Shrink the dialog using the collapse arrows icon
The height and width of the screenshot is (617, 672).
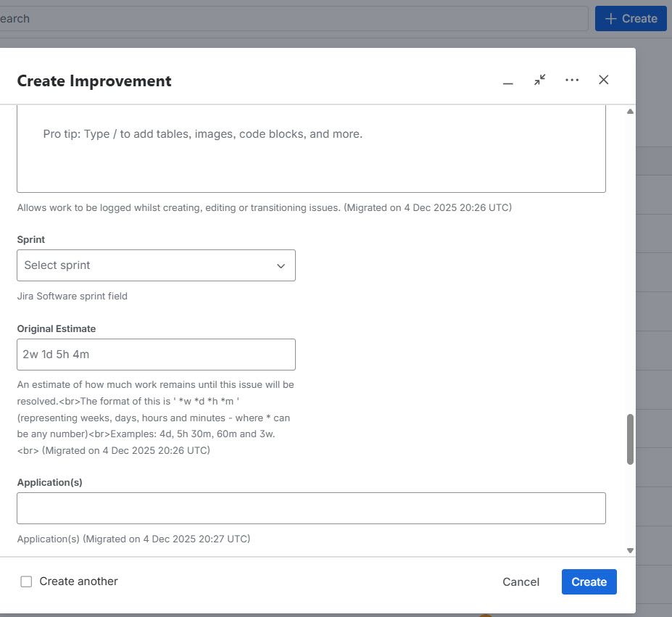(x=540, y=80)
